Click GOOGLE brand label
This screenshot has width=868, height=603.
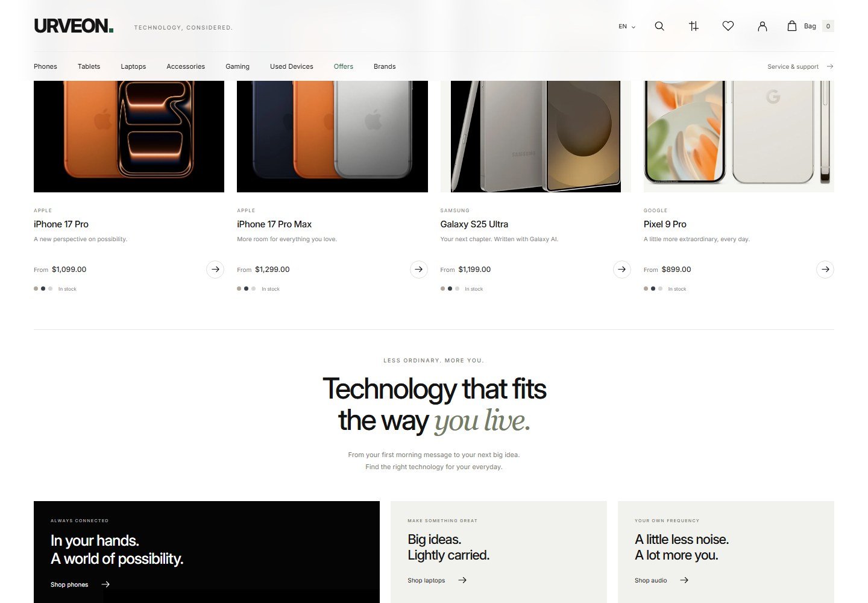click(655, 210)
